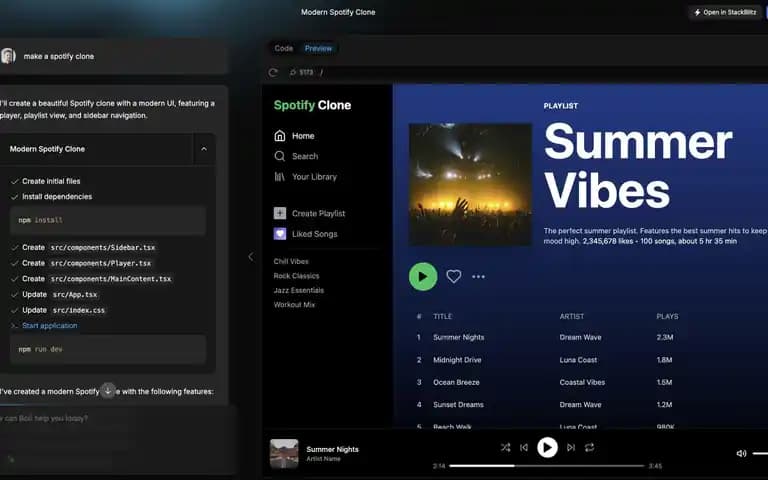Click the now-playing album thumbnail

[x=284, y=454]
